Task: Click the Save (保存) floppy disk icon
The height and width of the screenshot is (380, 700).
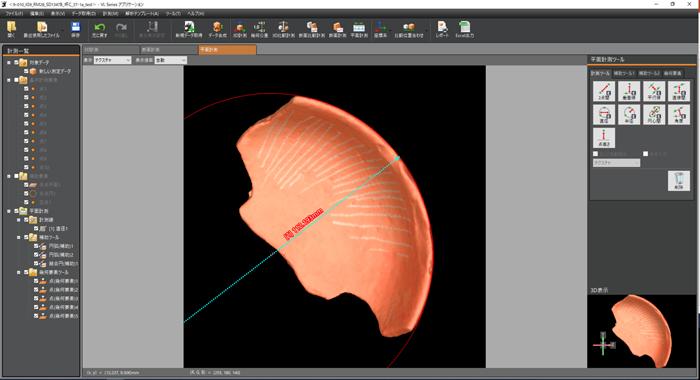Action: coord(75,29)
